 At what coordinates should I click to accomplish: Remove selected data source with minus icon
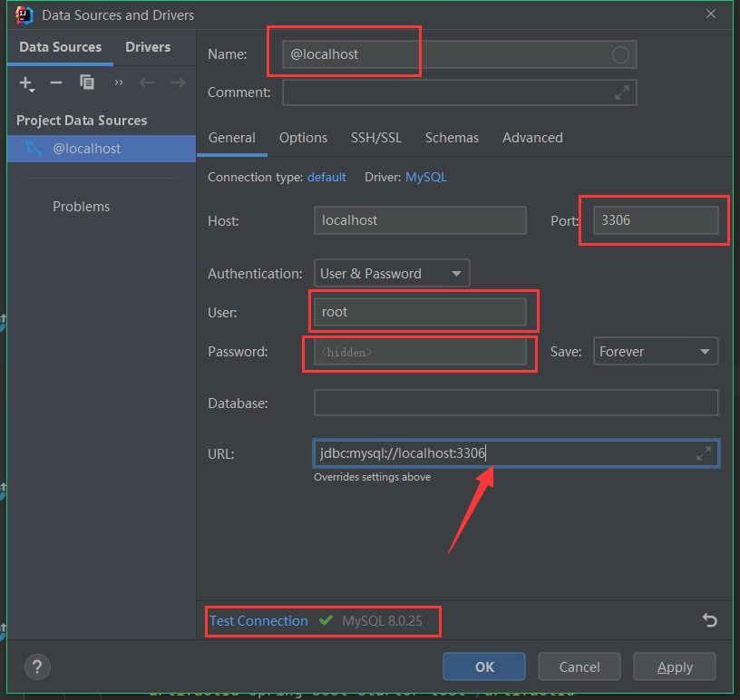click(x=56, y=83)
